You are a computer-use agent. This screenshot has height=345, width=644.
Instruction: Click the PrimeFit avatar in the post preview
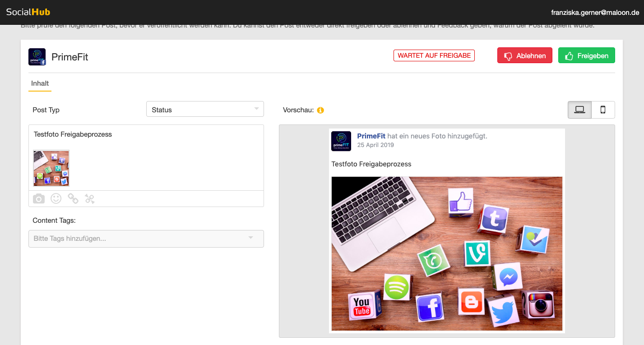tap(341, 141)
